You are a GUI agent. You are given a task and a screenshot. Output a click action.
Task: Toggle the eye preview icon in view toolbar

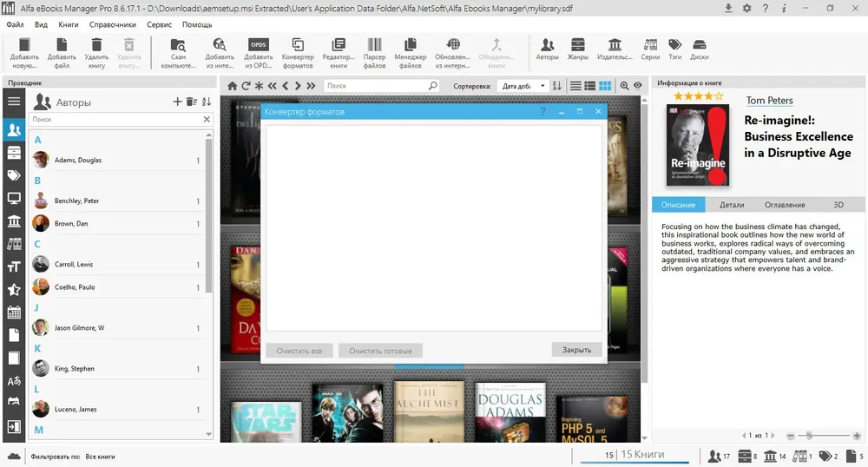[638, 86]
